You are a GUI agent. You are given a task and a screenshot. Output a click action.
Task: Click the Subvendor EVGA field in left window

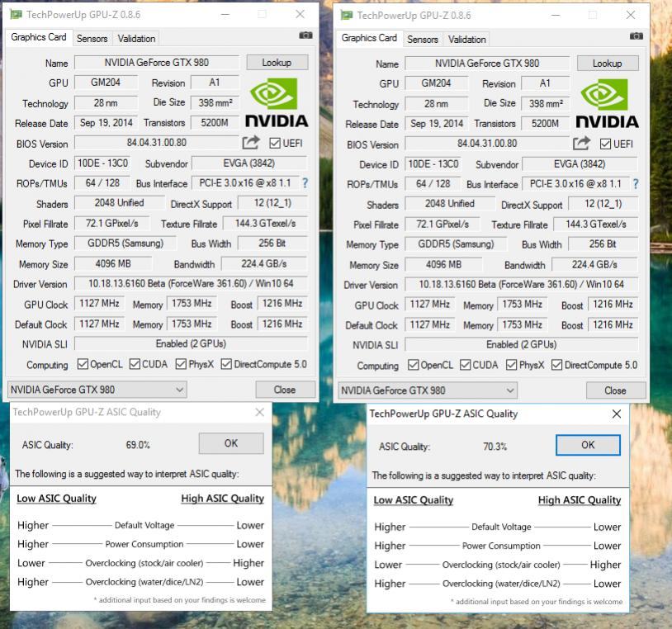pyautogui.click(x=249, y=163)
